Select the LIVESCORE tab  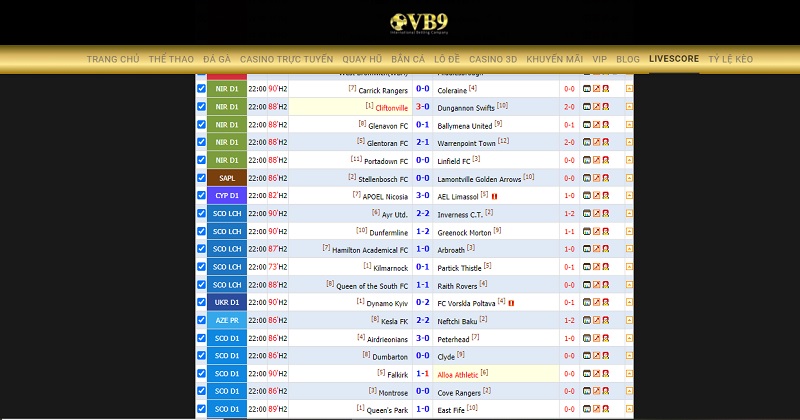click(674, 59)
